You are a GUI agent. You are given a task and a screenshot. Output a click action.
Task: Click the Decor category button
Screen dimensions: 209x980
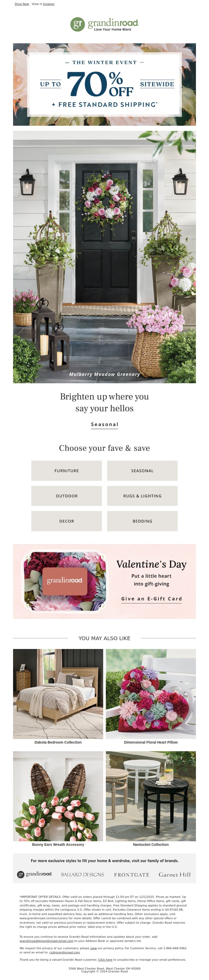point(67,521)
